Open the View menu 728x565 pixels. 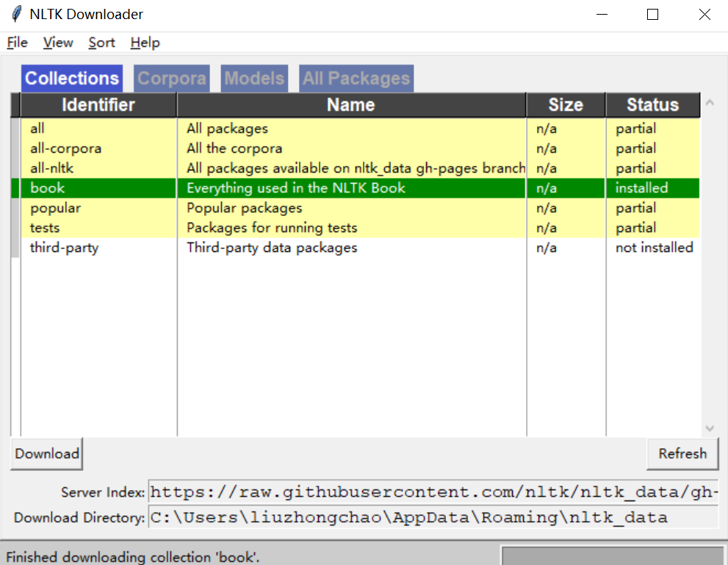click(x=58, y=43)
